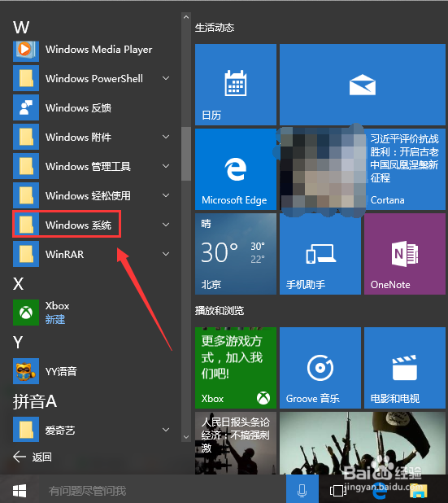Launch Microsoft Edge tile

[236, 169]
